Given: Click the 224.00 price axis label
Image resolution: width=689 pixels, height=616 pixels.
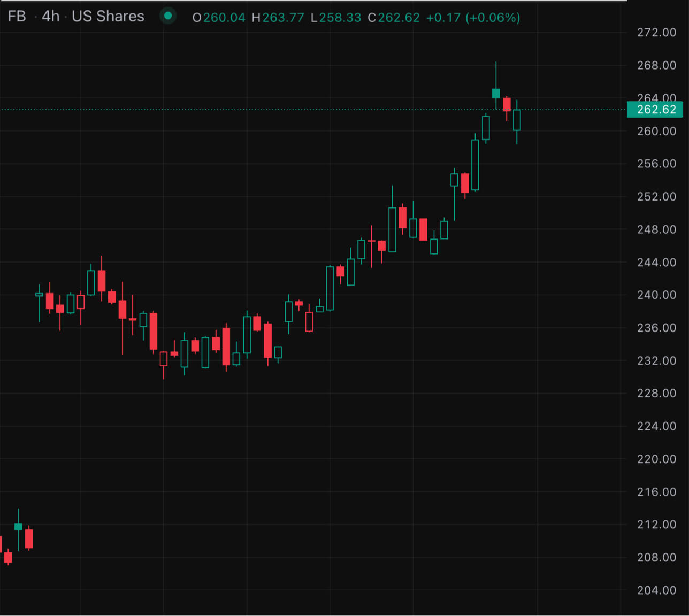Looking at the screenshot, I should [x=656, y=426].
